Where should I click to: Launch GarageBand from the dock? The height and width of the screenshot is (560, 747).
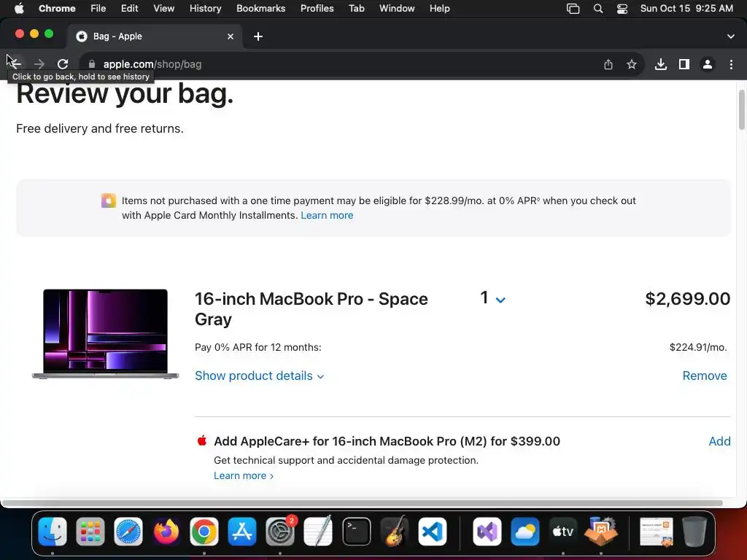395,531
